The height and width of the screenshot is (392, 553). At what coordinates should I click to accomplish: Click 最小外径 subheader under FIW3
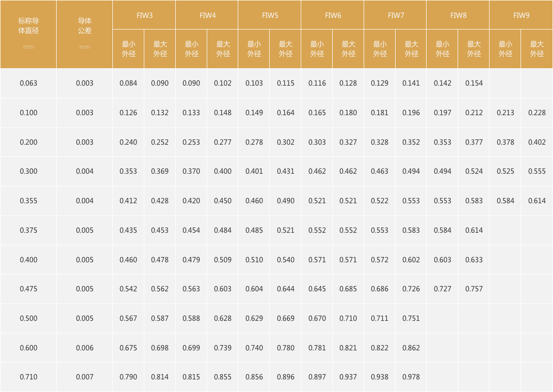click(128, 49)
